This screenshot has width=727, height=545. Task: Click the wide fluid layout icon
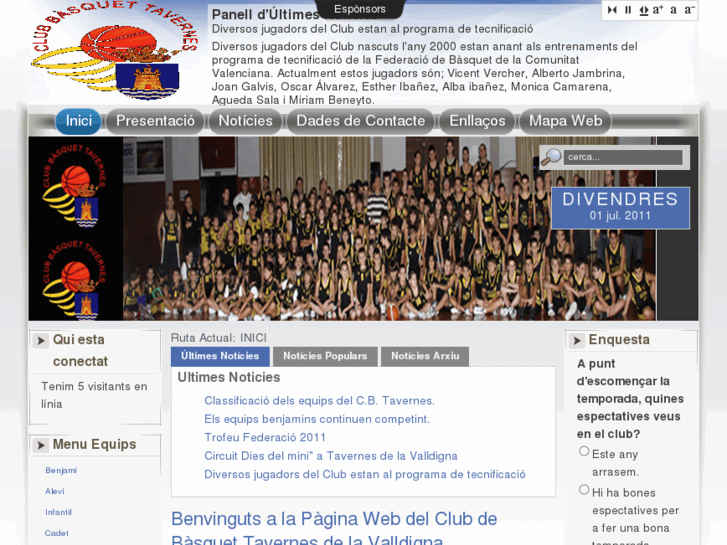click(x=644, y=10)
